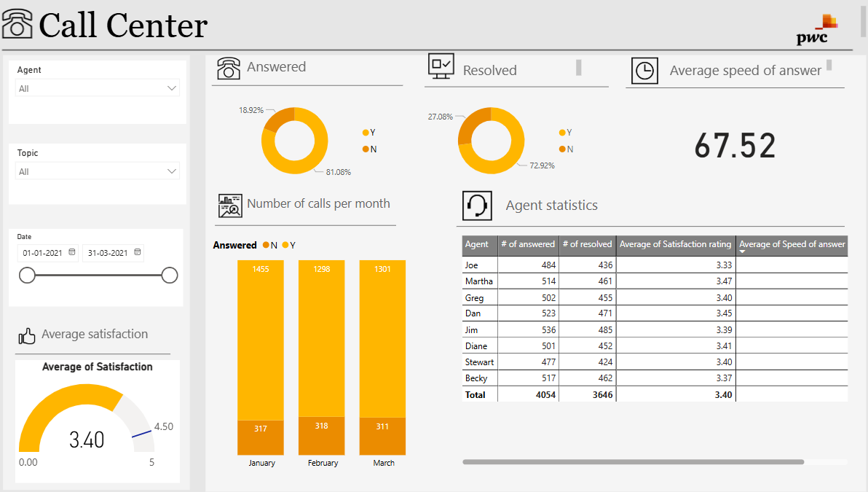Click the left handle of the date slider
Screen dimensions: 868x492
27,275
